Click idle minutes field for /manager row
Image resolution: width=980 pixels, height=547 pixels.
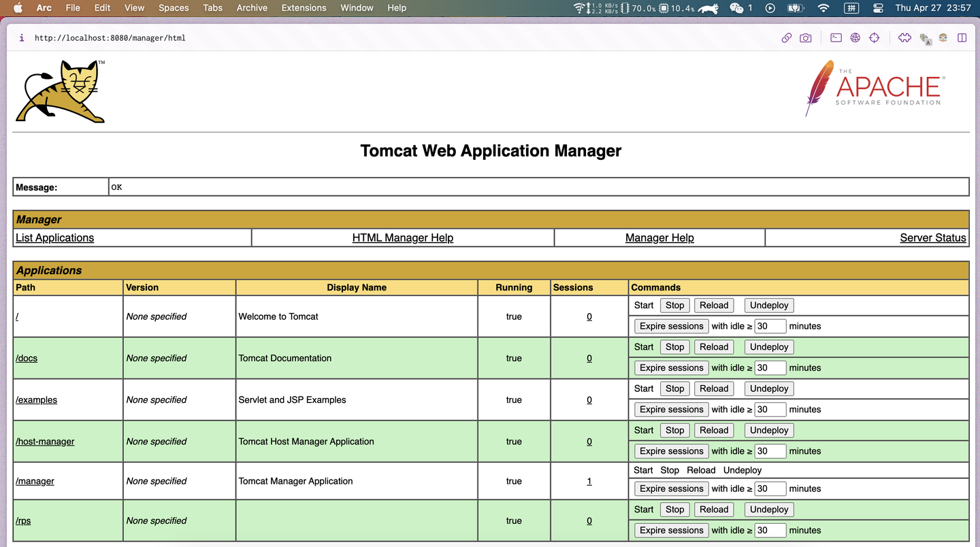[x=770, y=488]
